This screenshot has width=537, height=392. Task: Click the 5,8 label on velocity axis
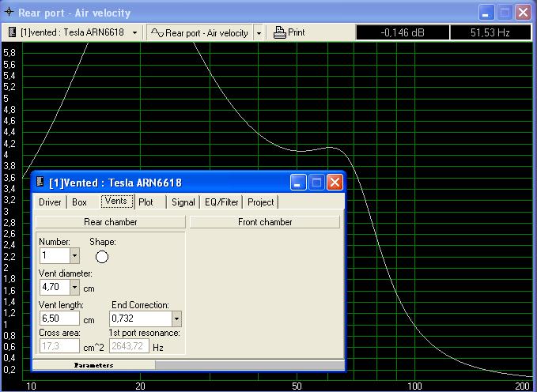pos(9,53)
